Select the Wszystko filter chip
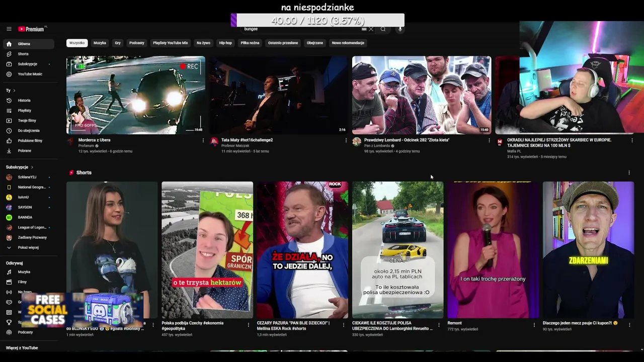 [77, 43]
